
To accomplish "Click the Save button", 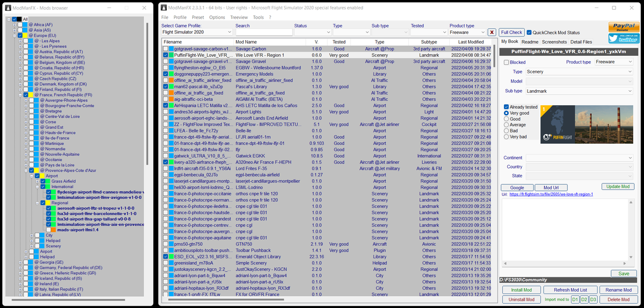I will (624, 274).
